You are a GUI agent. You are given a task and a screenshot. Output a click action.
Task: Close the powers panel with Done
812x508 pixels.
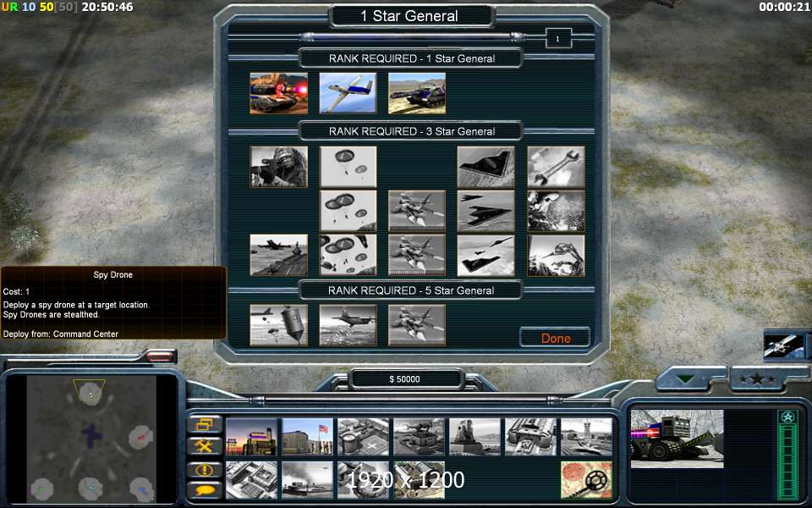coord(556,338)
